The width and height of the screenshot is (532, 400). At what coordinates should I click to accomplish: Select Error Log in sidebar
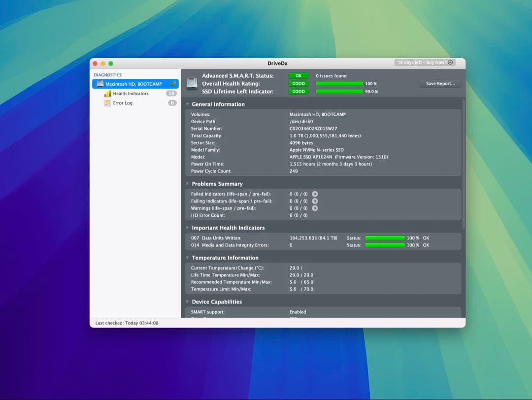[x=123, y=103]
